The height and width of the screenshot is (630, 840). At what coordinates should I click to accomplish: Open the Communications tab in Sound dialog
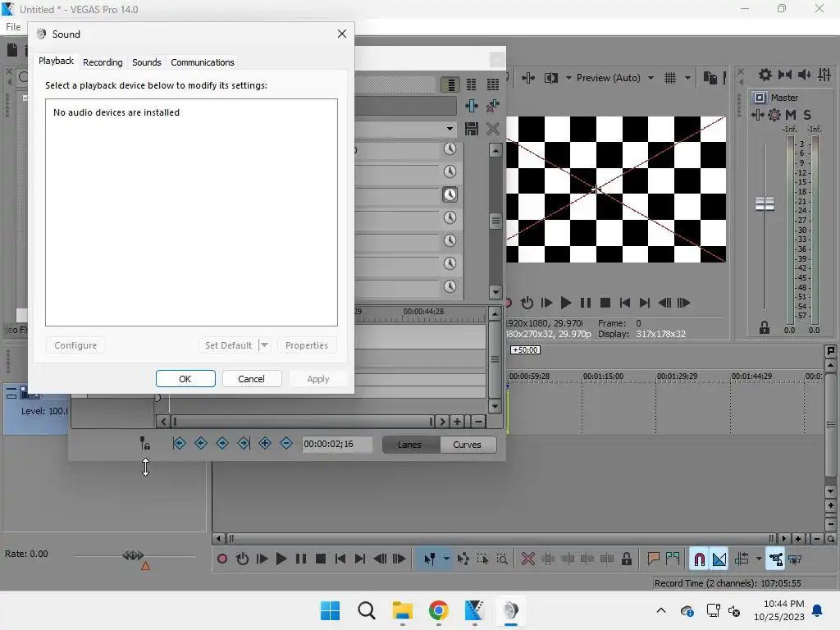point(203,62)
